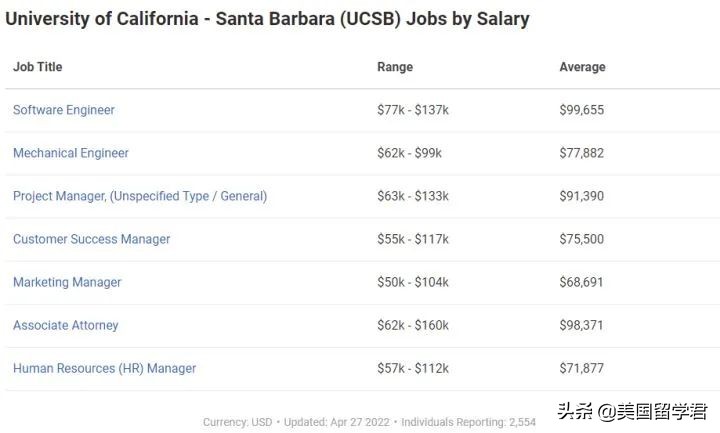Click the UCSB Jobs by Salary heading

[267, 19]
